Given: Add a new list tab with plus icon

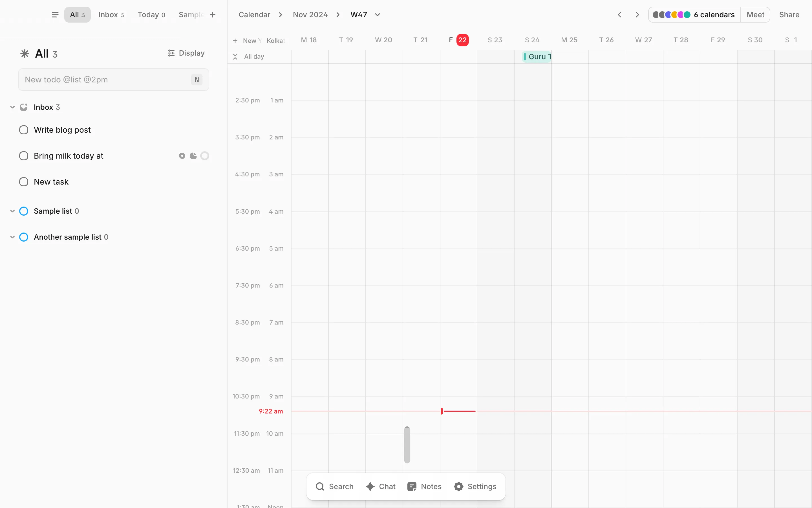Looking at the screenshot, I should [212, 15].
